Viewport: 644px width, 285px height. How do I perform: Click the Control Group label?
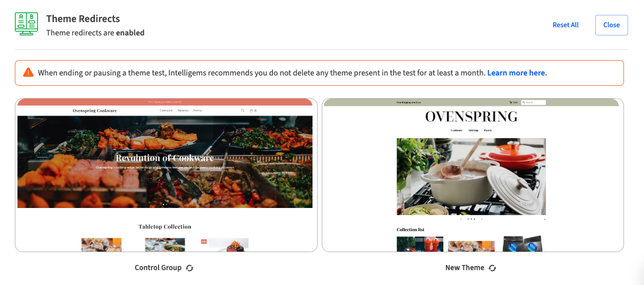[x=158, y=268]
